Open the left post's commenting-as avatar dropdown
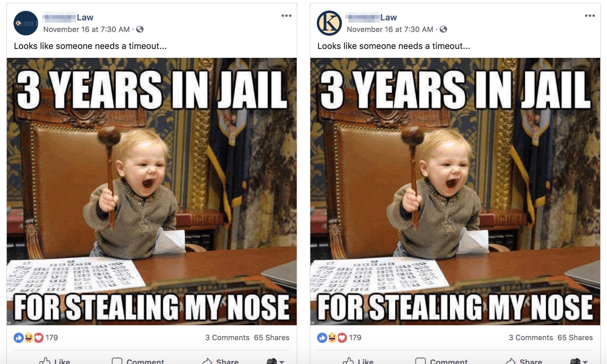This screenshot has height=364, width=607. pos(275,361)
